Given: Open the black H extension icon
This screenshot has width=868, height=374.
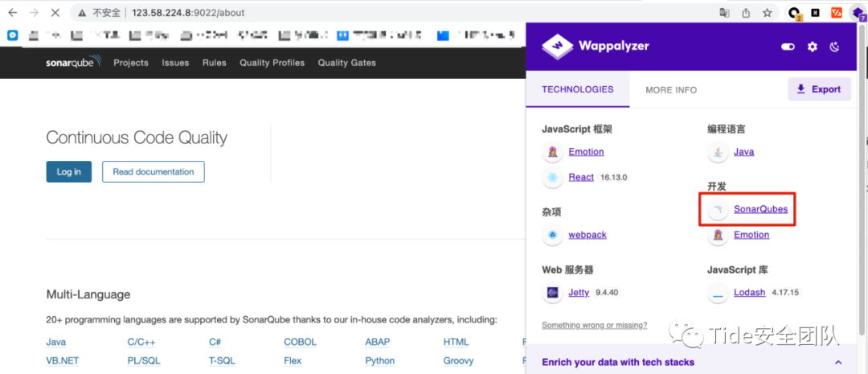Looking at the screenshot, I should (816, 12).
